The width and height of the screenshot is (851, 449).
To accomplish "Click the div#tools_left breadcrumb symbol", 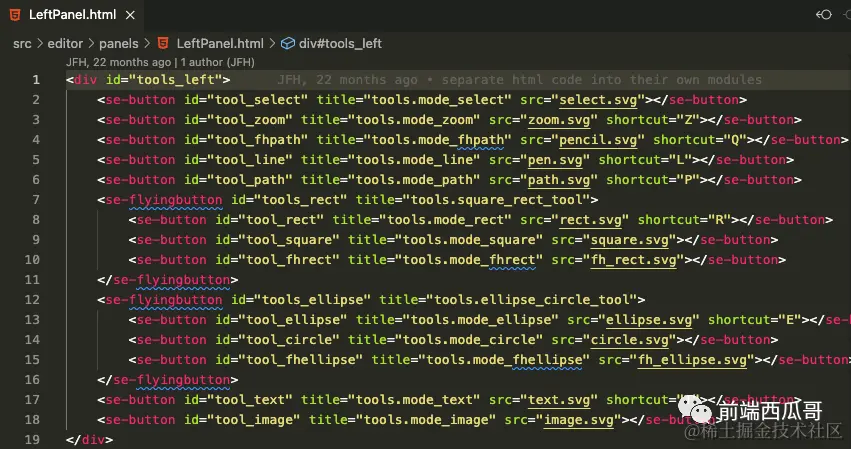I will 340,43.
